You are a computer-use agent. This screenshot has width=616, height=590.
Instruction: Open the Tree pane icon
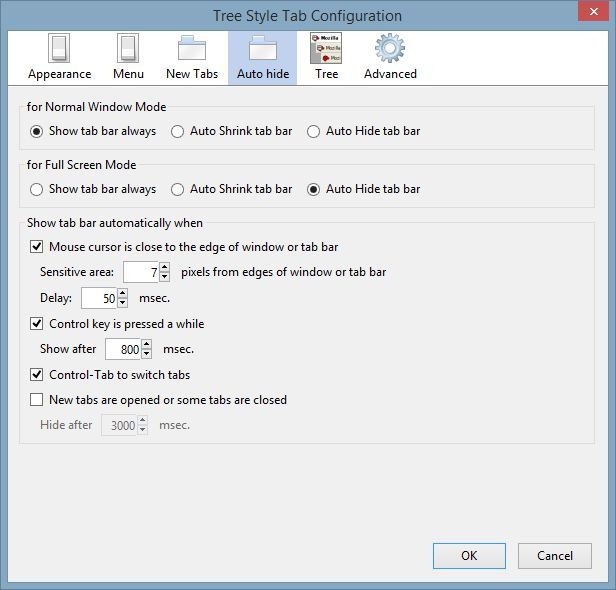[326, 48]
